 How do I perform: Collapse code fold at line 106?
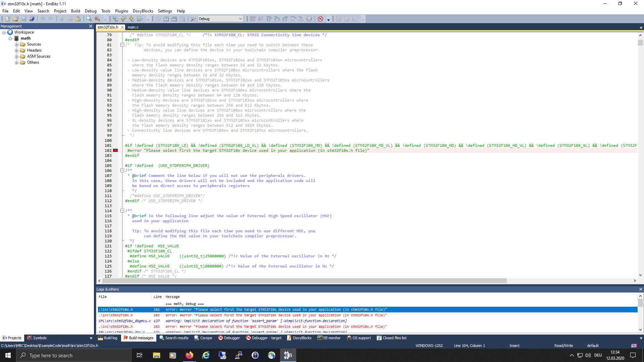tap(122, 170)
